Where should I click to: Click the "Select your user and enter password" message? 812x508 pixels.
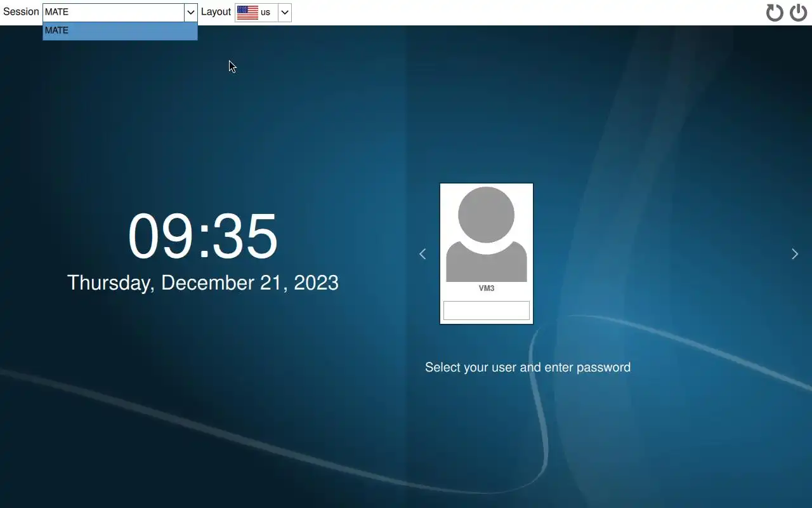pyautogui.click(x=528, y=367)
